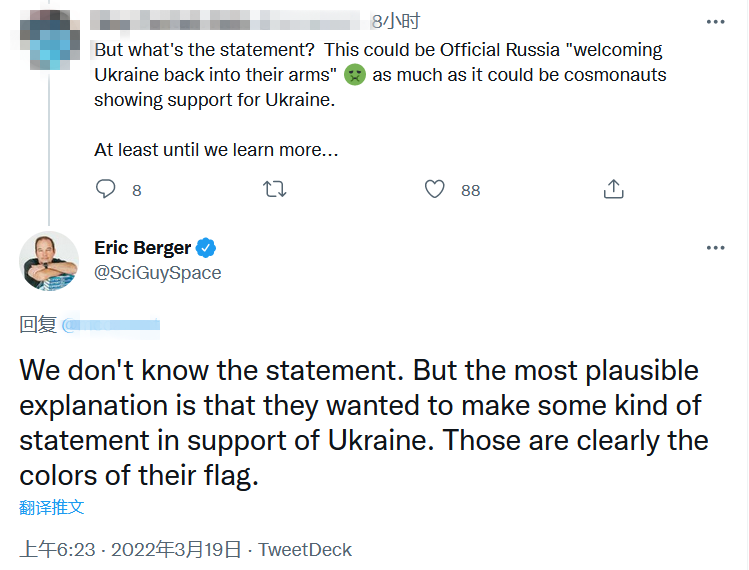Click the TweetDeck source label

point(305,549)
